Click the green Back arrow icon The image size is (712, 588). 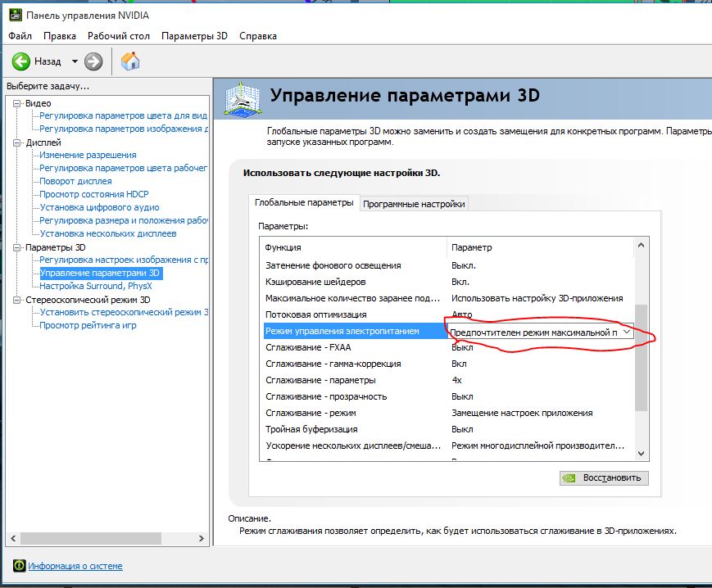pos(20,61)
